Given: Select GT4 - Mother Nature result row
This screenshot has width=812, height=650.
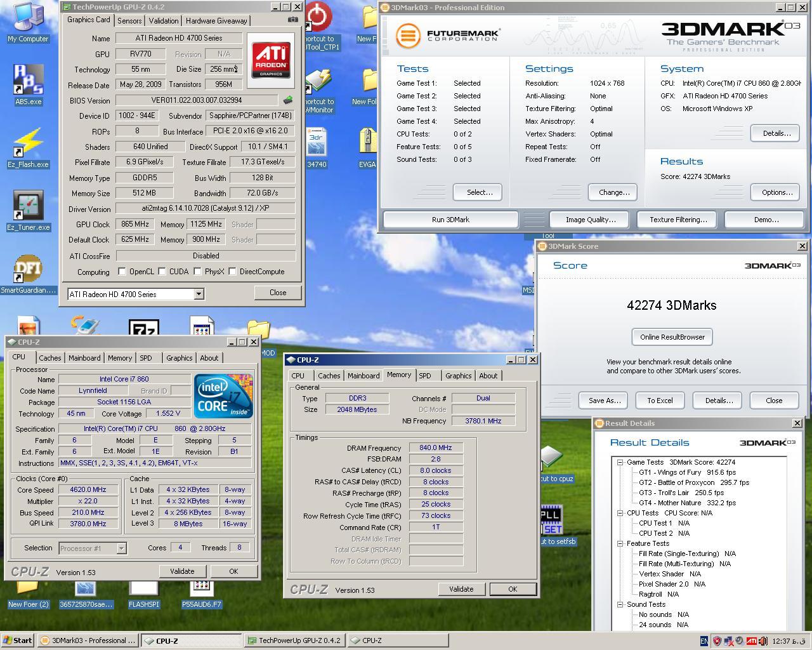Looking at the screenshot, I should pyautogui.click(x=687, y=503).
